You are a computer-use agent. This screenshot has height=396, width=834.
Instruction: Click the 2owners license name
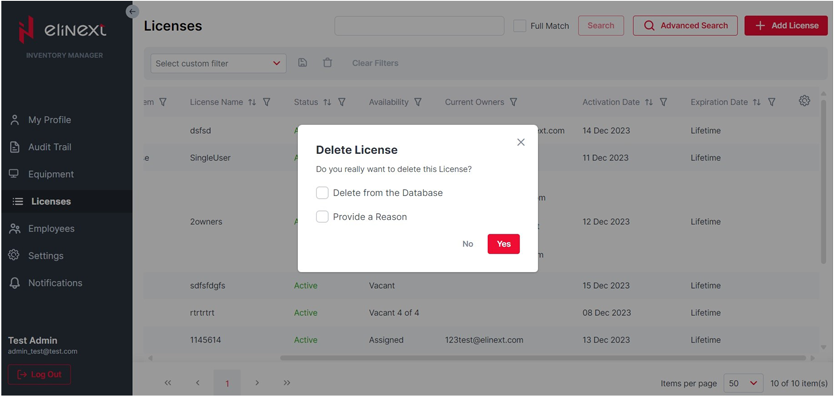(206, 222)
